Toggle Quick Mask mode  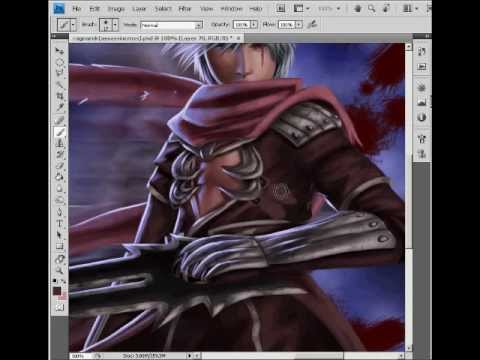click(59, 307)
